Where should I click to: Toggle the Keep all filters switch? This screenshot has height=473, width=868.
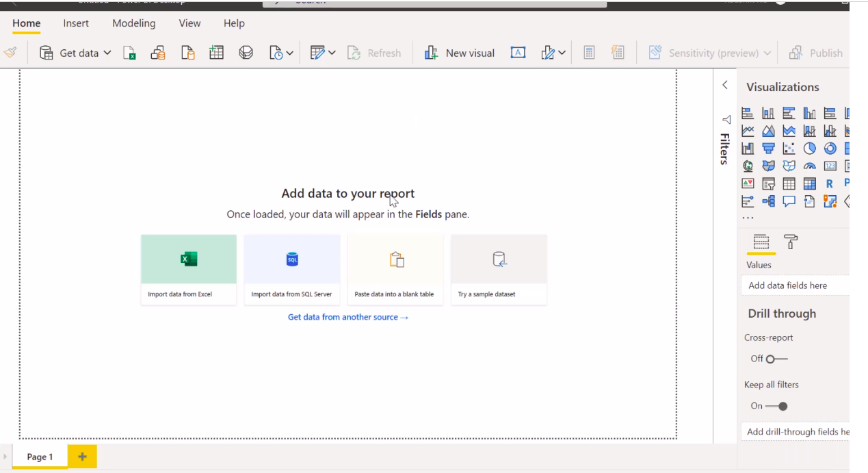pyautogui.click(x=776, y=406)
